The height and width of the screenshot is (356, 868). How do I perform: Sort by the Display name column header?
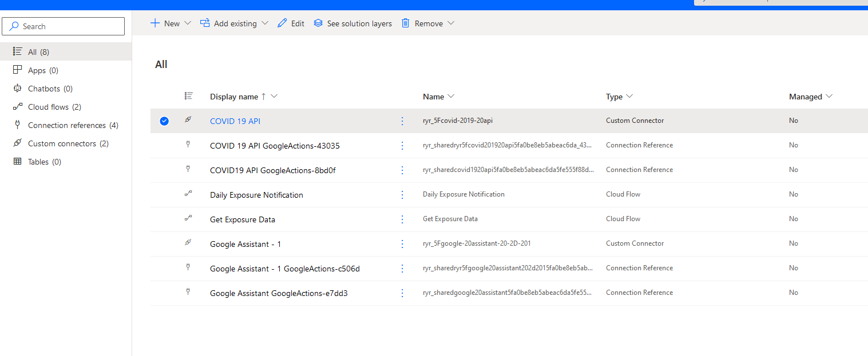233,97
